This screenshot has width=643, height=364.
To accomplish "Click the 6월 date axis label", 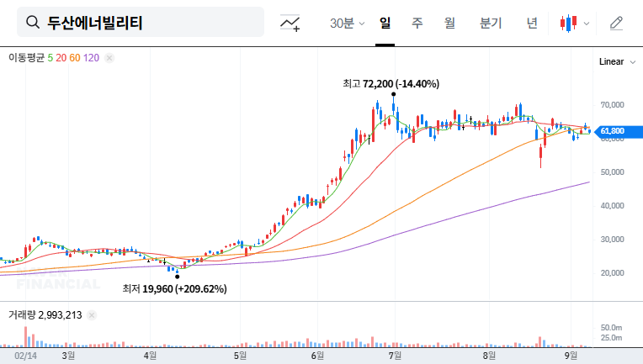I will point(317,356).
